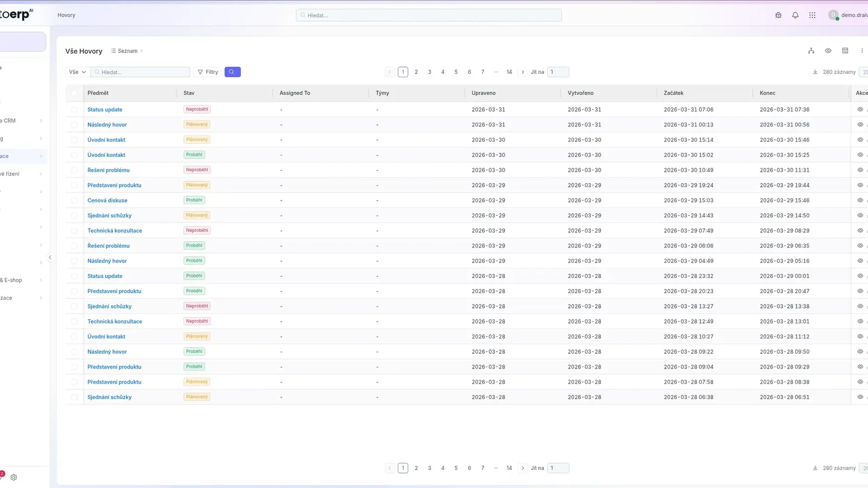868x488 pixels.
Task: Click the bug report icon in header
Action: (x=778, y=15)
